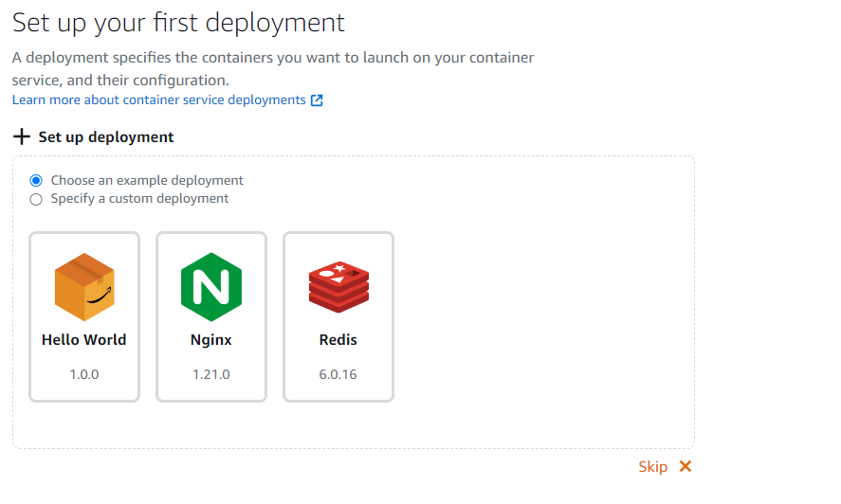Select Specify a custom deployment radio
Image resolution: width=841 pixels, height=504 pixels.
coord(36,200)
